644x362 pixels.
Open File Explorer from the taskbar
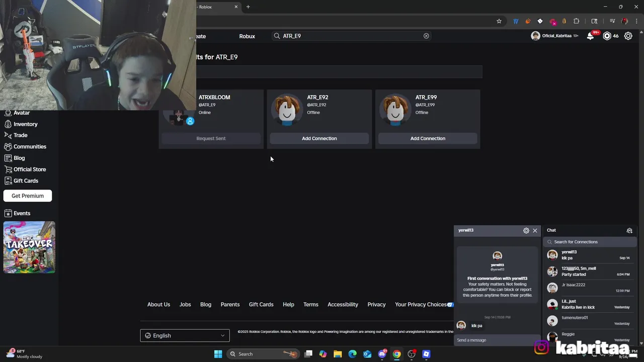tap(338, 354)
